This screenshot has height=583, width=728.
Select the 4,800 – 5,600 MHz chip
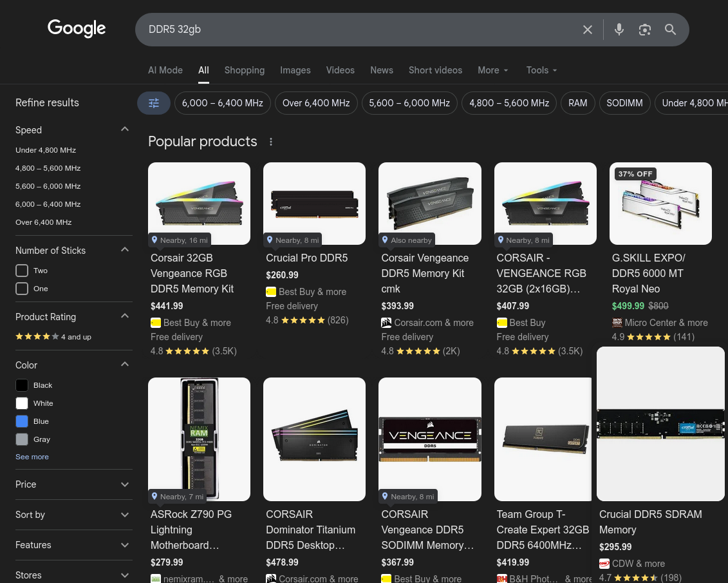pyautogui.click(x=509, y=103)
